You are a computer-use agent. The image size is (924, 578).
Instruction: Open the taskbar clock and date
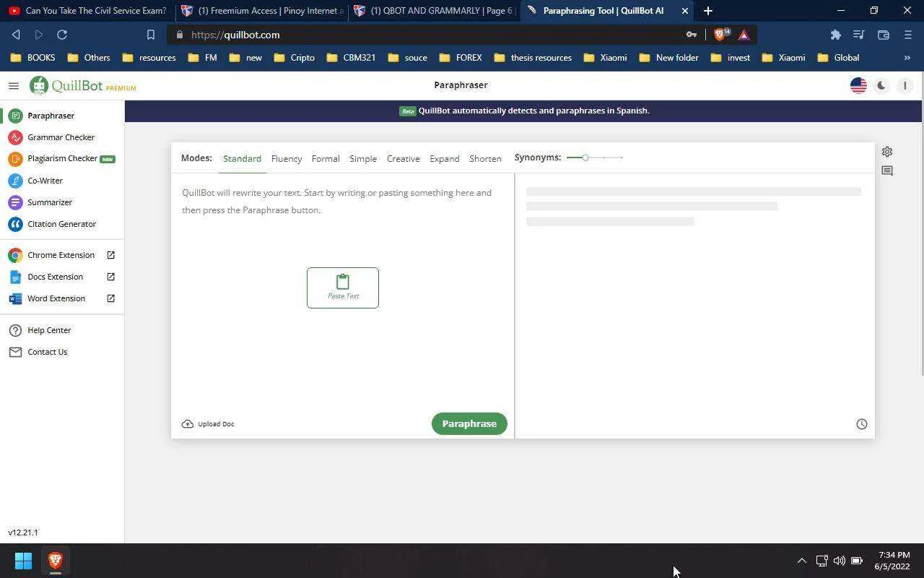pyautogui.click(x=892, y=561)
